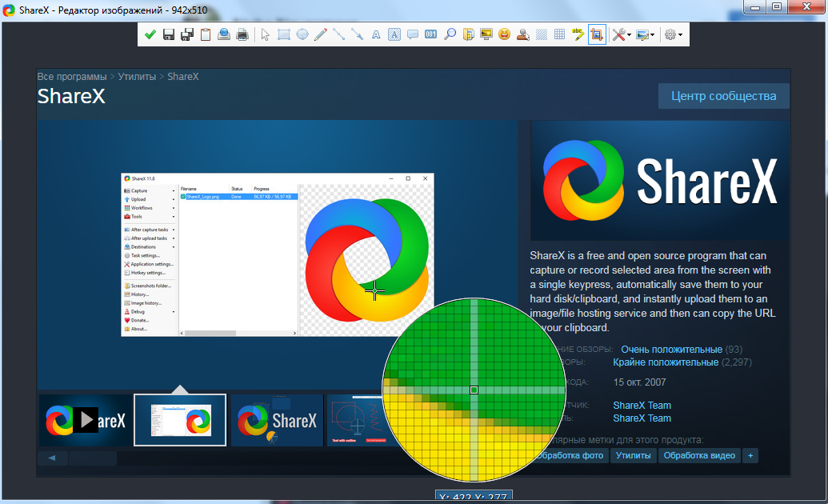
Task: Select the Ellipse drawing tool
Action: coord(302,35)
